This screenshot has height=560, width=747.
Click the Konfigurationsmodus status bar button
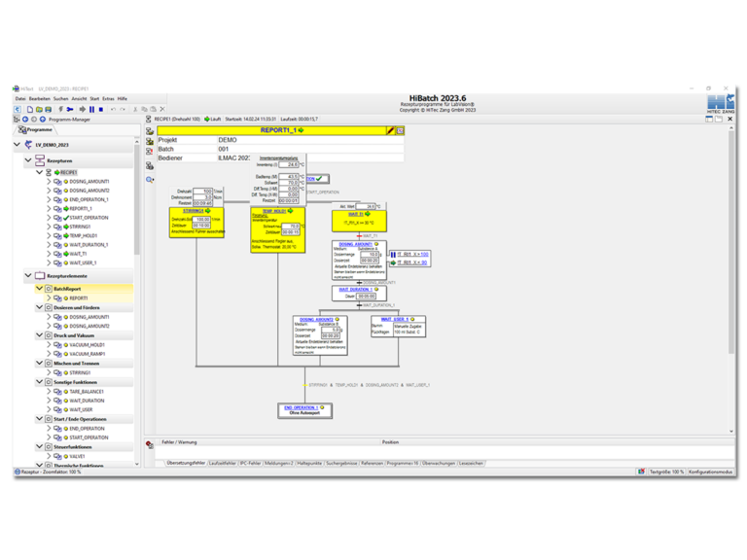pos(710,472)
